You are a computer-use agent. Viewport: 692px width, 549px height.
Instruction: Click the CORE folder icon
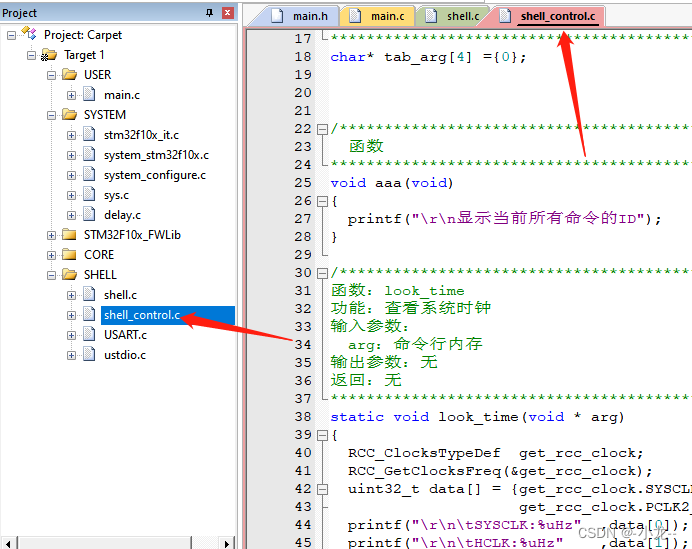click(x=69, y=254)
